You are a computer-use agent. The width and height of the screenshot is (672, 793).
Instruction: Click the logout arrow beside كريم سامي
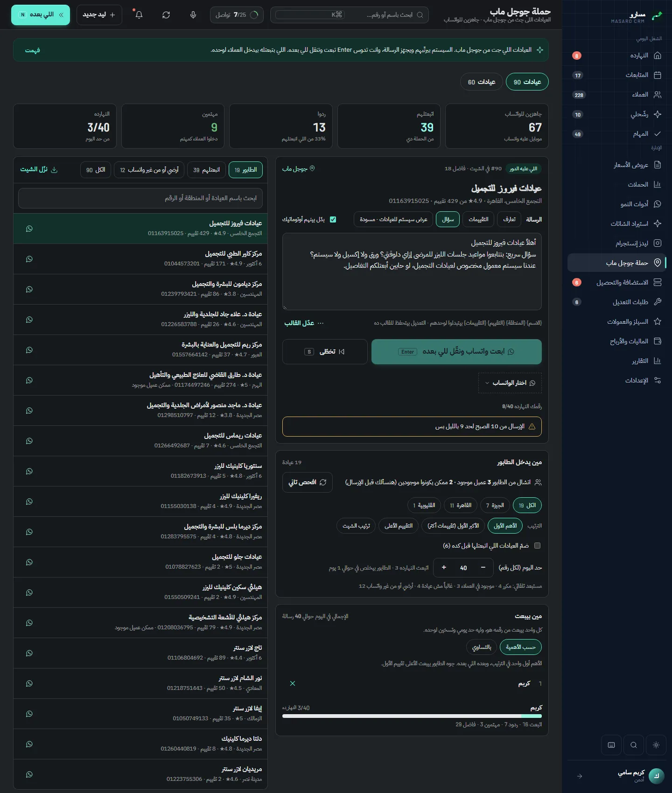pyautogui.click(x=580, y=776)
